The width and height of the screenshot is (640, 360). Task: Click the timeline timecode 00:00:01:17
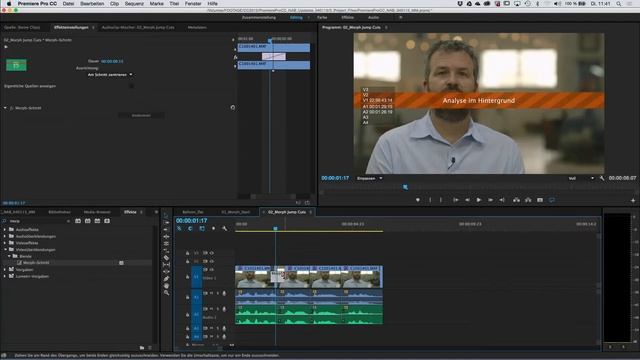pos(191,220)
